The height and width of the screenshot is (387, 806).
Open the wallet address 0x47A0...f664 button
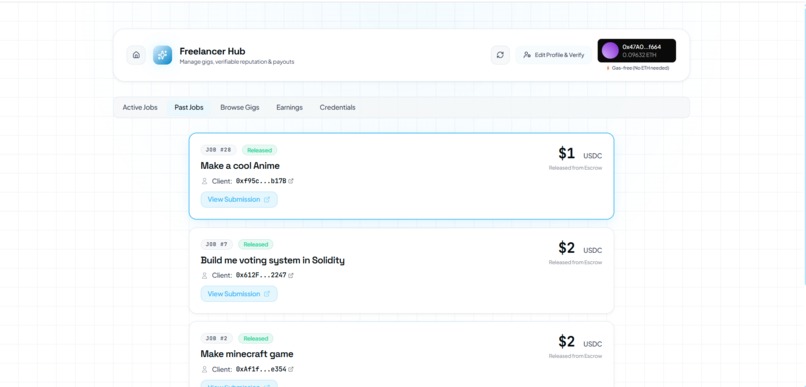coord(636,50)
